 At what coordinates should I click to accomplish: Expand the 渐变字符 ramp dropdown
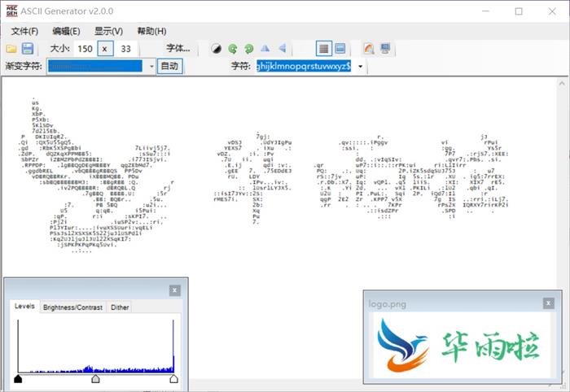[x=151, y=67]
